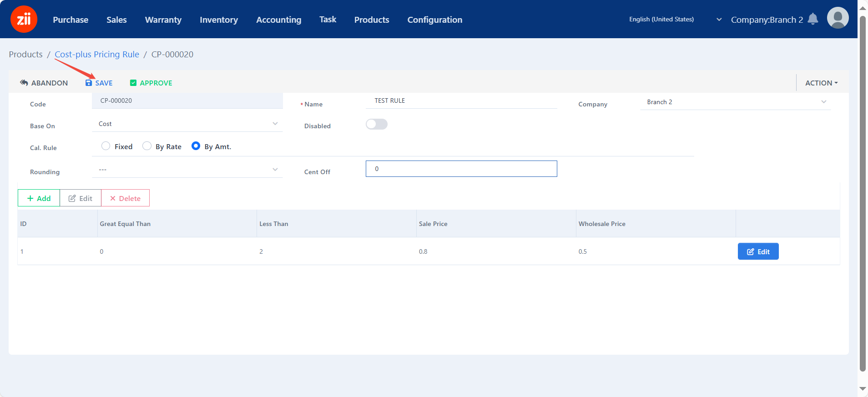Click the zii logo icon

click(x=24, y=19)
